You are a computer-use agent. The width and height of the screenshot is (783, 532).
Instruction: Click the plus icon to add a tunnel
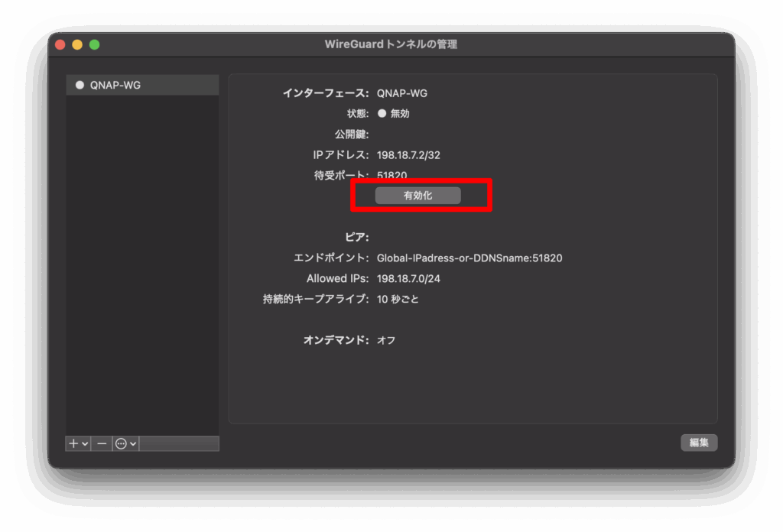(74, 443)
